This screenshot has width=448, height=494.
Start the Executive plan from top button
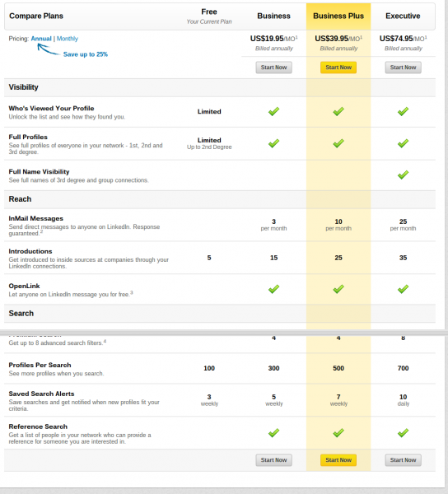pyautogui.click(x=403, y=68)
